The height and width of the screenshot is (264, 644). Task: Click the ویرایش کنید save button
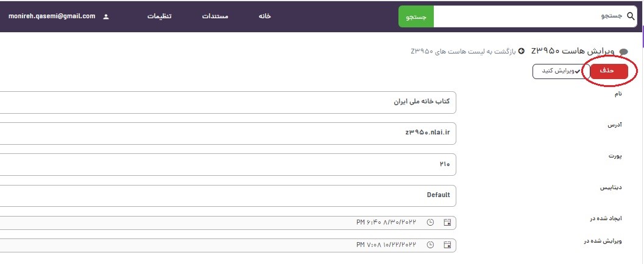click(x=556, y=71)
